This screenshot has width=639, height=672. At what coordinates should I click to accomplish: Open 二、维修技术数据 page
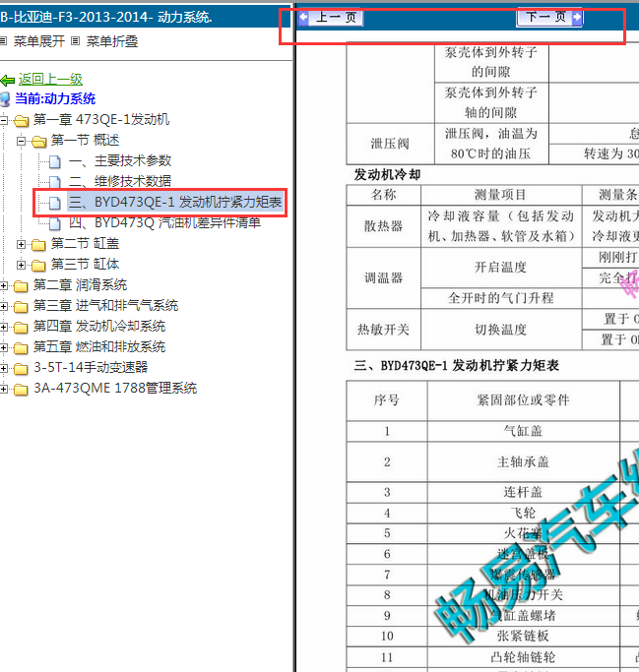click(x=120, y=181)
